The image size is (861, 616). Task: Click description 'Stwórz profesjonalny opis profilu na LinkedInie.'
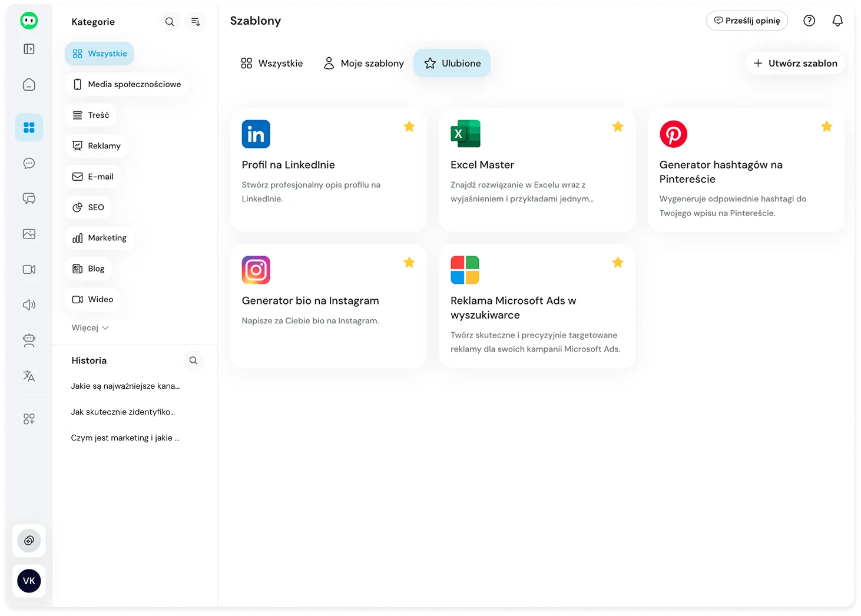(311, 191)
